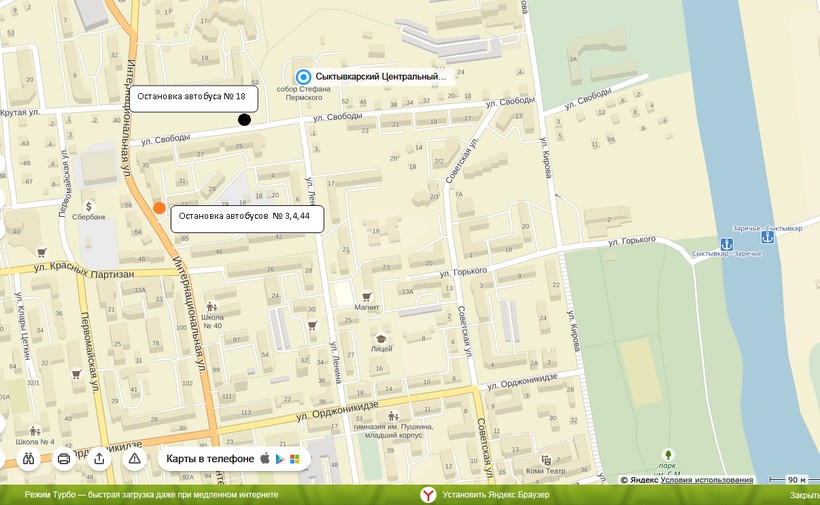Click the Сыктывкар - Заречье ferry anchor icon
Screen dimensions: 820x505
(726, 244)
